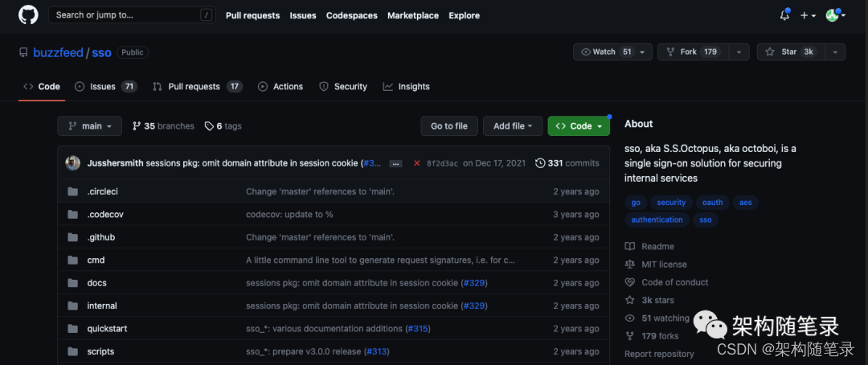Open MIT license link
The height and width of the screenshot is (365, 868).
coord(656,265)
